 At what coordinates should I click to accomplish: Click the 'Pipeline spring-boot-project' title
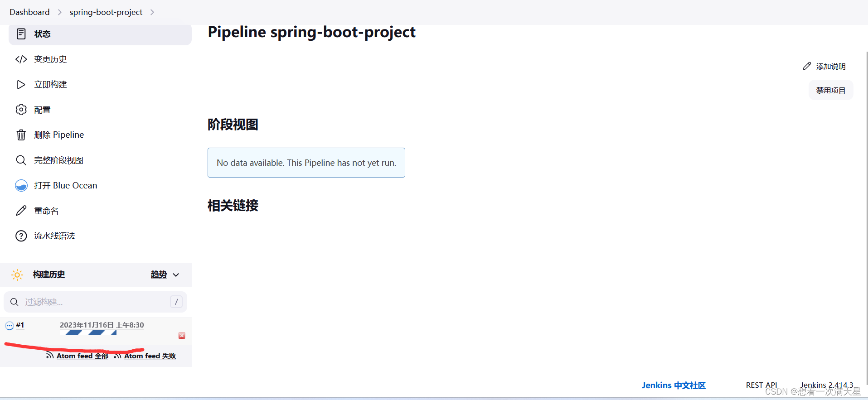[312, 32]
